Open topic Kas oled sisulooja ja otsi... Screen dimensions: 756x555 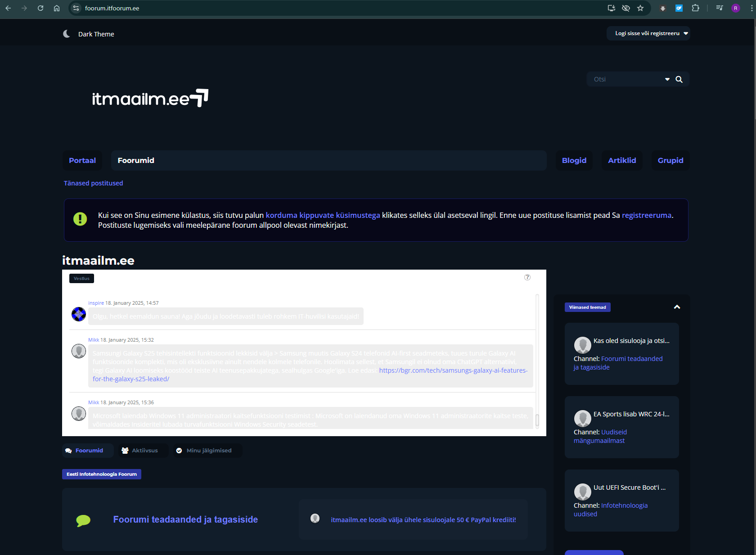tap(631, 341)
